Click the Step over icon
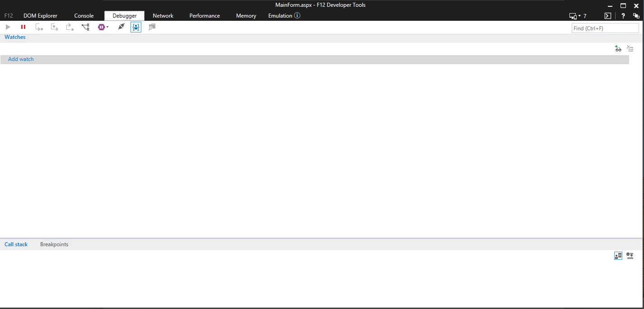 point(55,27)
